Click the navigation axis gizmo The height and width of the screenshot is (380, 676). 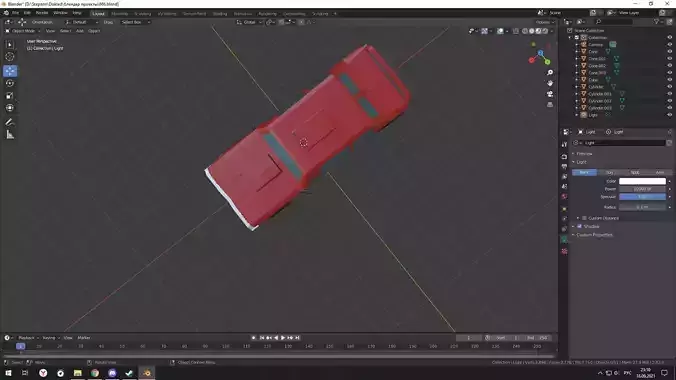pos(540,54)
